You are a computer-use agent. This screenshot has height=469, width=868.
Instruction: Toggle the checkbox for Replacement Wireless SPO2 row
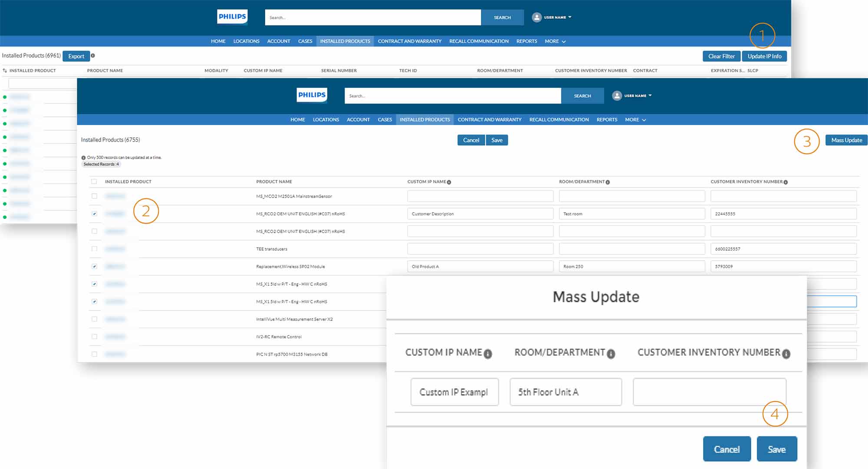(93, 266)
